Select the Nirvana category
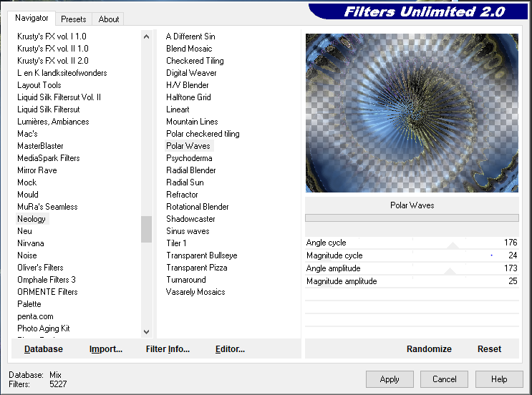This screenshot has height=395, width=532. pyautogui.click(x=31, y=243)
